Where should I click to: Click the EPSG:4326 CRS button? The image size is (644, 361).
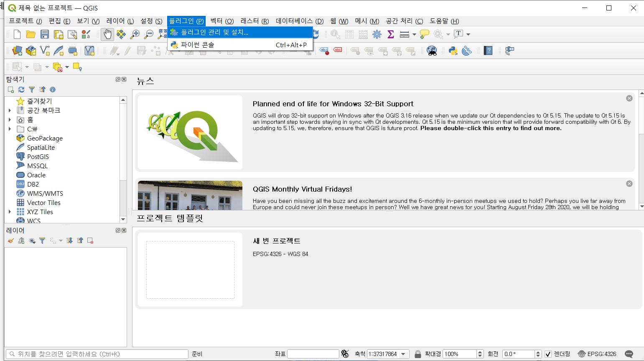coord(597,354)
